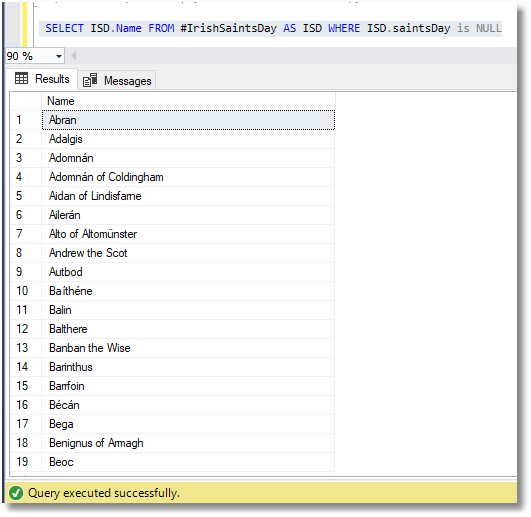The image size is (531, 517).
Task: Select row number 7 header
Action: tap(26, 234)
